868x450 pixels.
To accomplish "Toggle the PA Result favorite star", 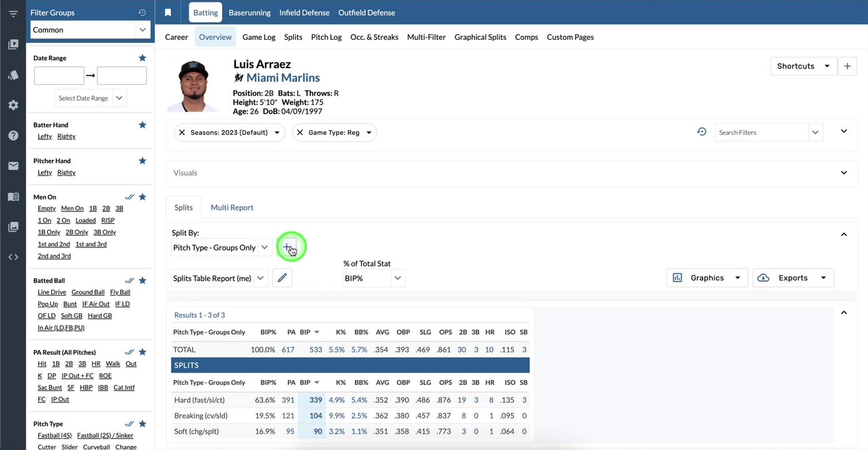I will [143, 352].
